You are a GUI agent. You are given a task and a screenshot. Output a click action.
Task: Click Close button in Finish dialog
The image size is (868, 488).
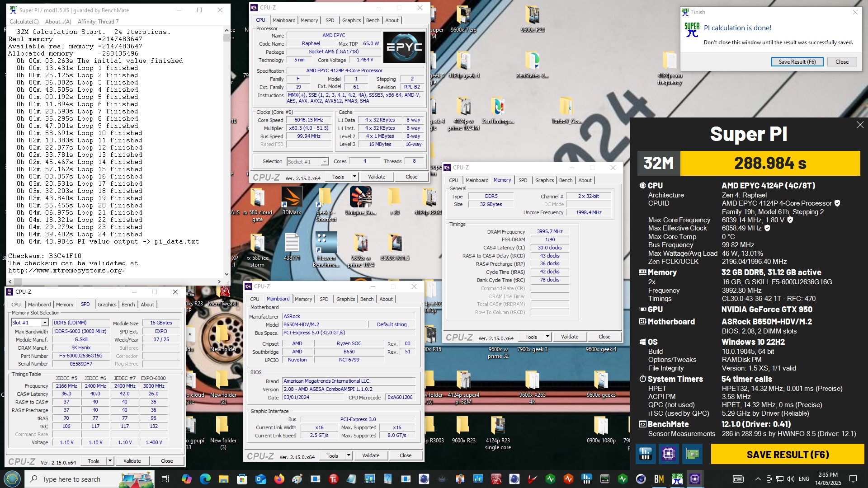(x=842, y=62)
